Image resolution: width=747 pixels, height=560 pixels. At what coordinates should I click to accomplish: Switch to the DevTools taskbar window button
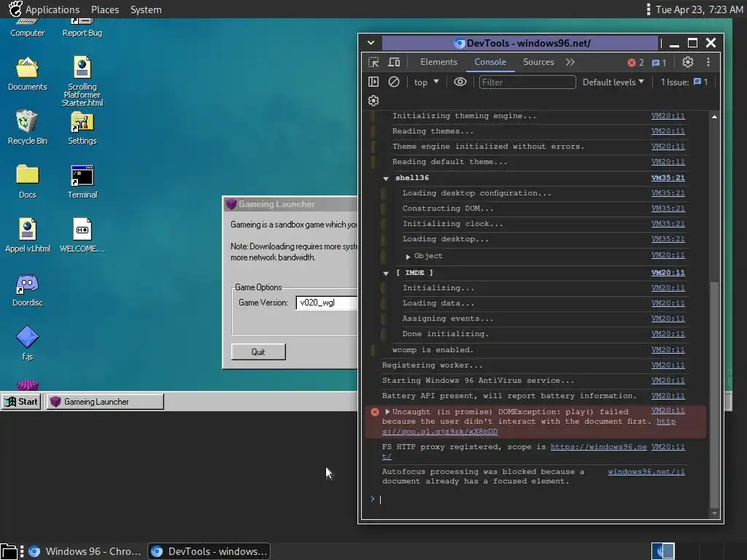[x=209, y=551]
